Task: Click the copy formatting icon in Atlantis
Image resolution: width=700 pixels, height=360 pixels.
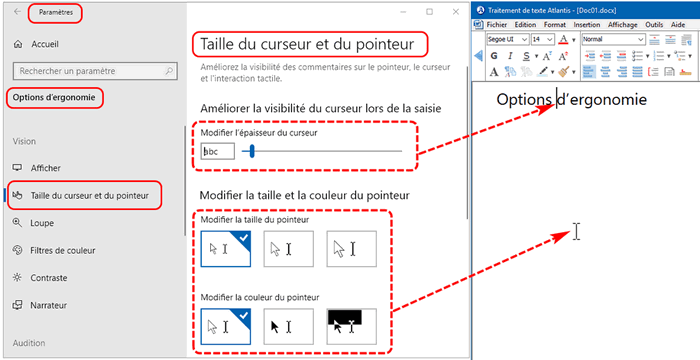Action: tap(510, 72)
